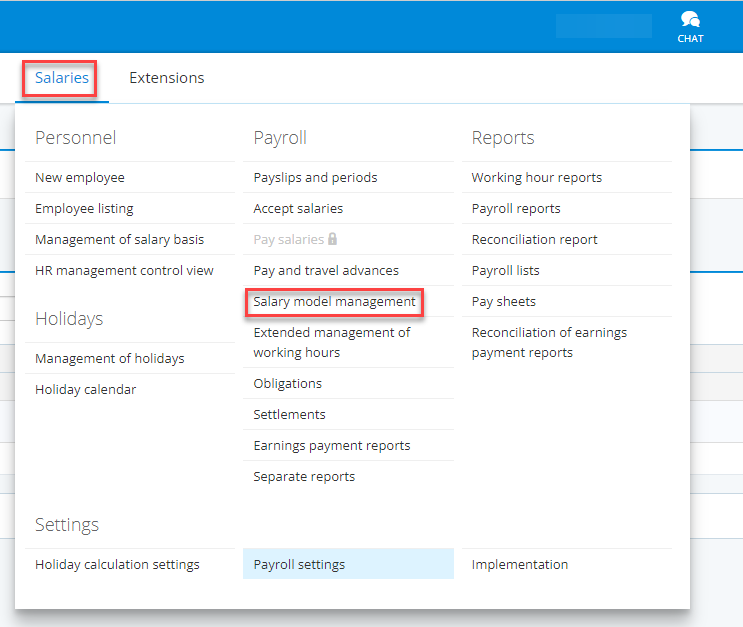The height and width of the screenshot is (627, 743).
Task: Open Management of salary basis
Action: coord(119,239)
